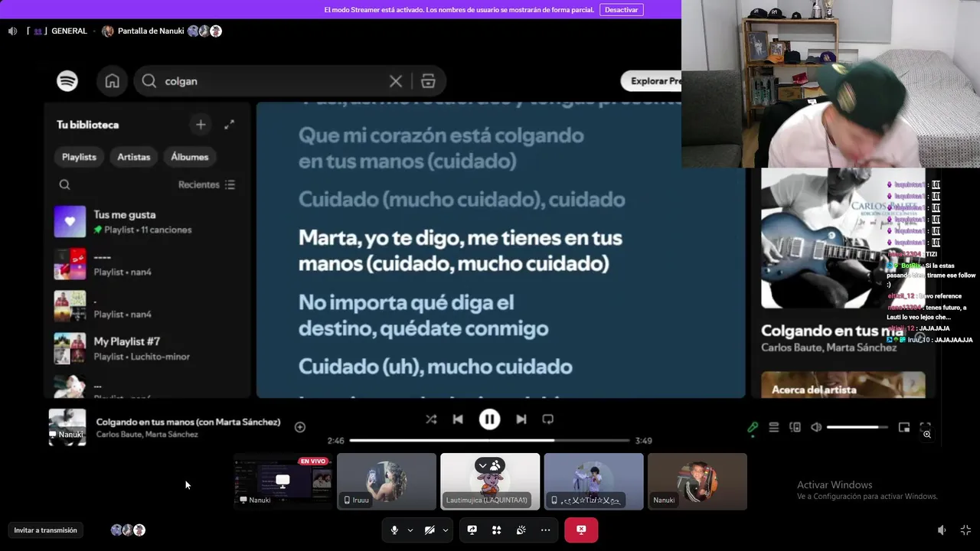
Task: Click Explorar Premium button
Action: click(x=651, y=81)
